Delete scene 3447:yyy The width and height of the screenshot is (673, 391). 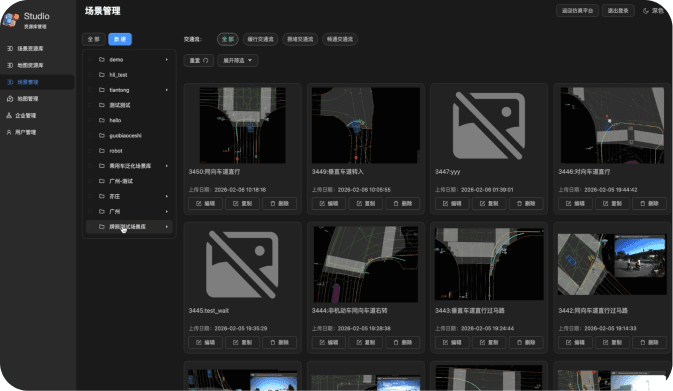point(526,203)
